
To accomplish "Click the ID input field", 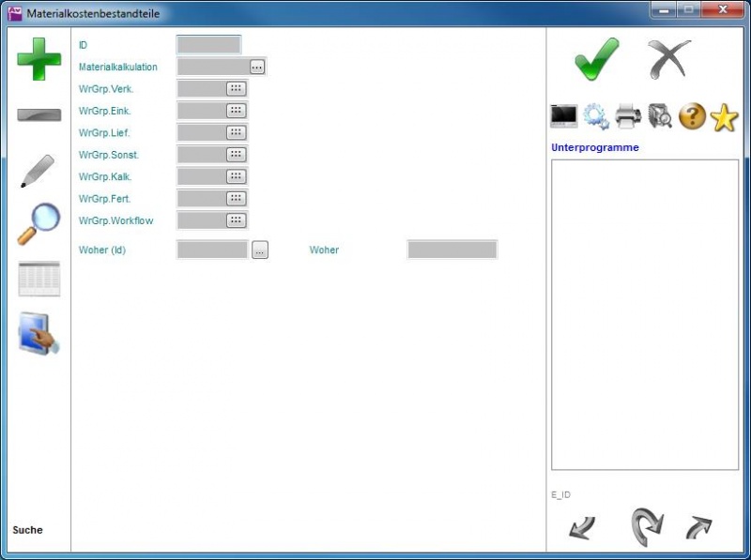I will click(208, 44).
